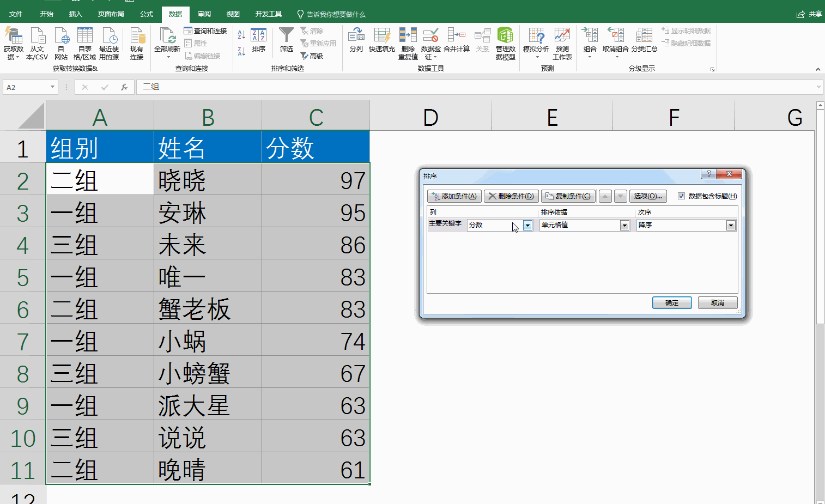Click the 合并计算 (Consolidate) icon
This screenshot has width=825, height=504.
(457, 40)
